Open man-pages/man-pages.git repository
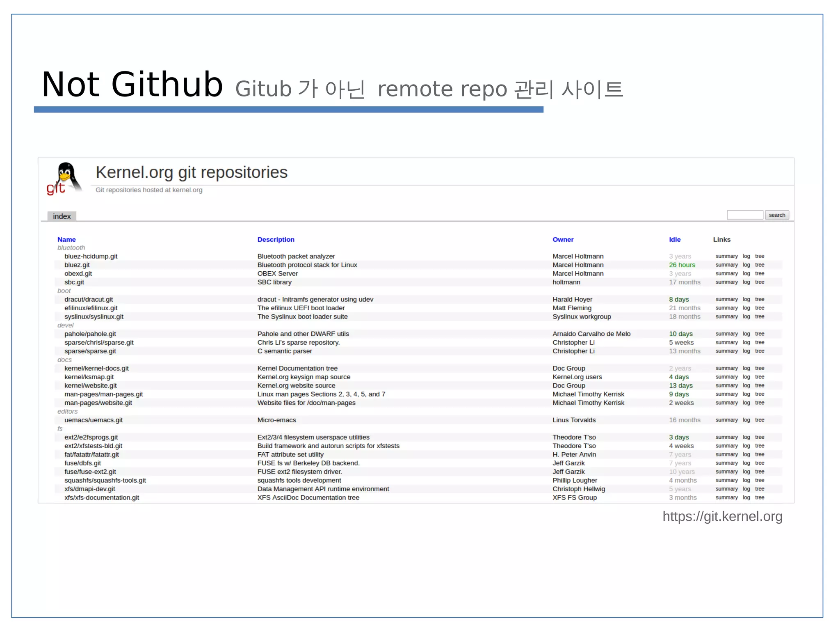Image resolution: width=840 pixels, height=630 pixels. [x=104, y=394]
